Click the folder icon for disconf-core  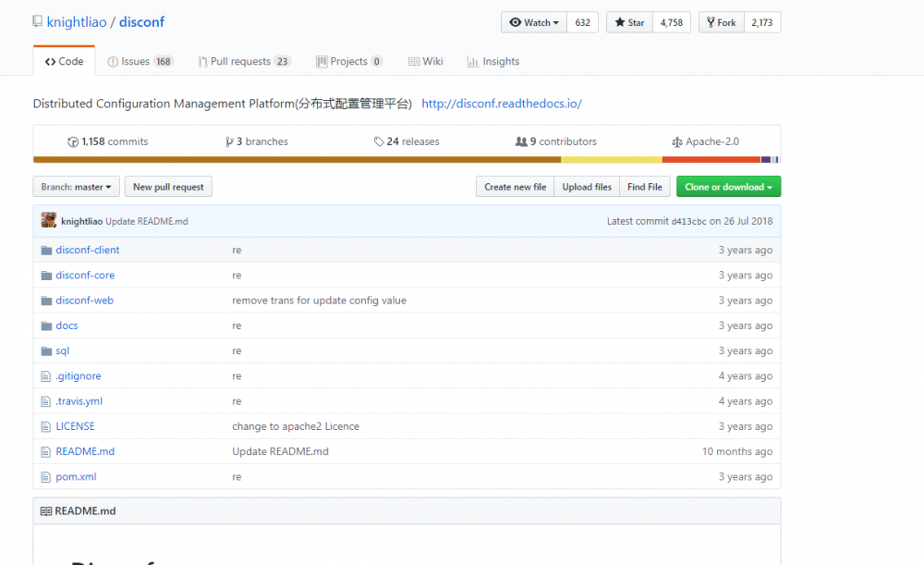point(46,276)
